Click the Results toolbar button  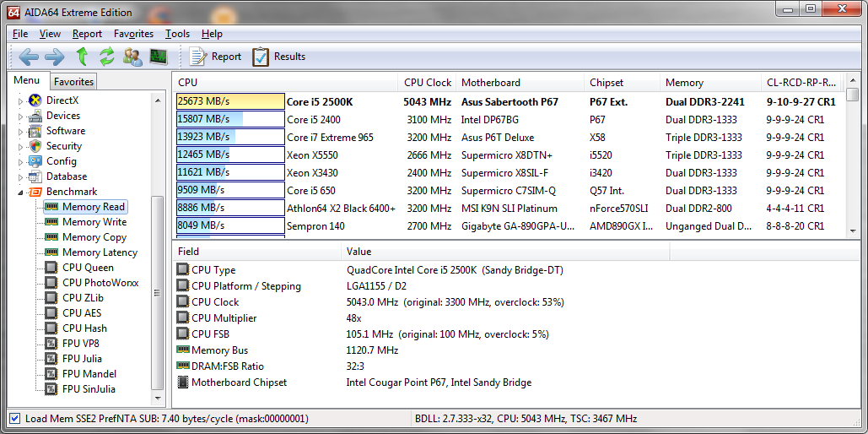[x=278, y=57]
